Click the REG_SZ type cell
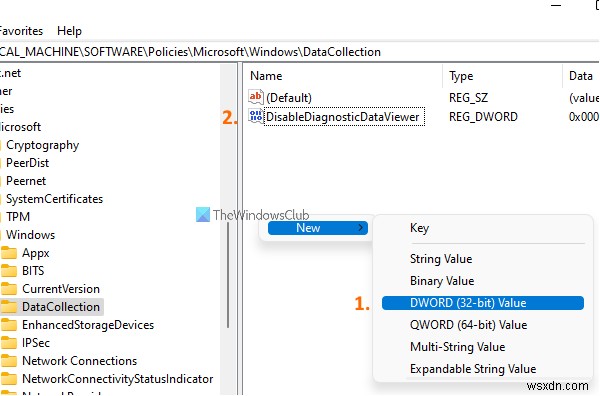Viewport: 600px width, 396px height. 468,98
